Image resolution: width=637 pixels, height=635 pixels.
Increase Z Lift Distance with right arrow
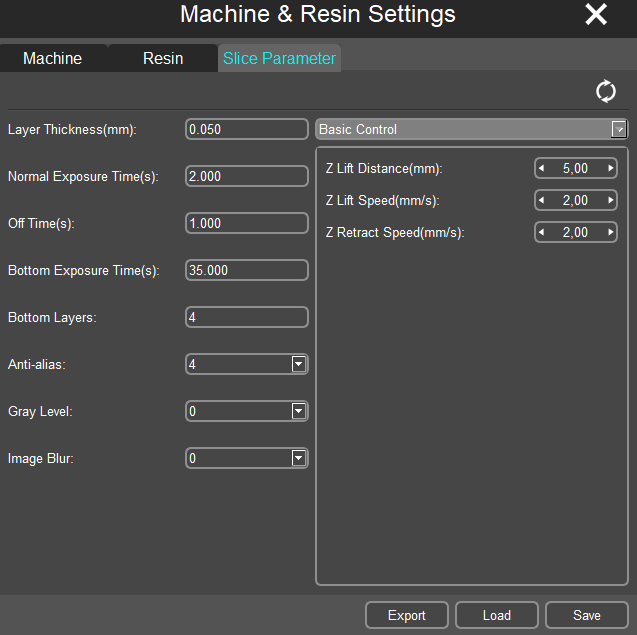(x=610, y=169)
